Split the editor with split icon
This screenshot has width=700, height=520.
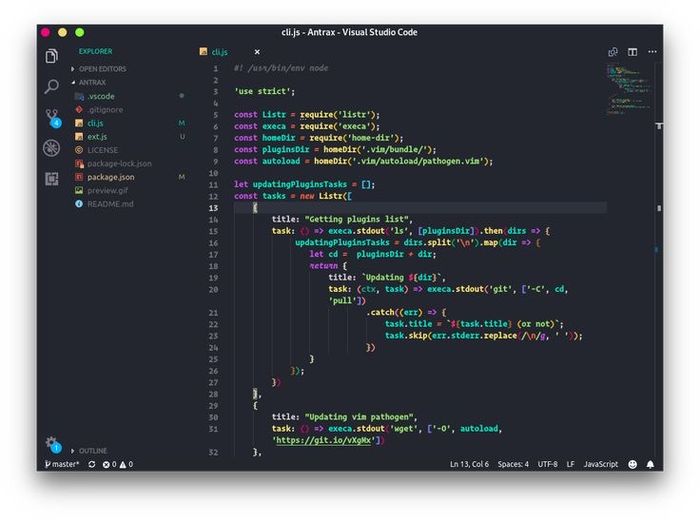click(x=633, y=52)
